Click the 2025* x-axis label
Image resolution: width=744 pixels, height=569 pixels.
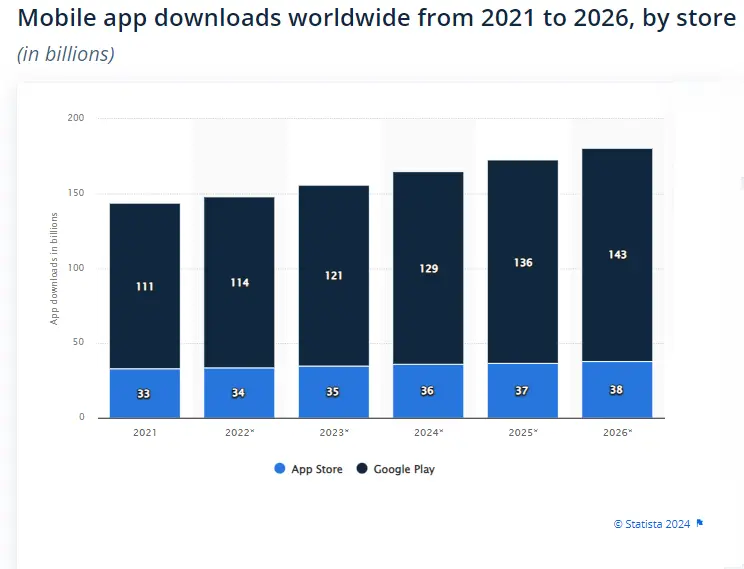point(523,432)
